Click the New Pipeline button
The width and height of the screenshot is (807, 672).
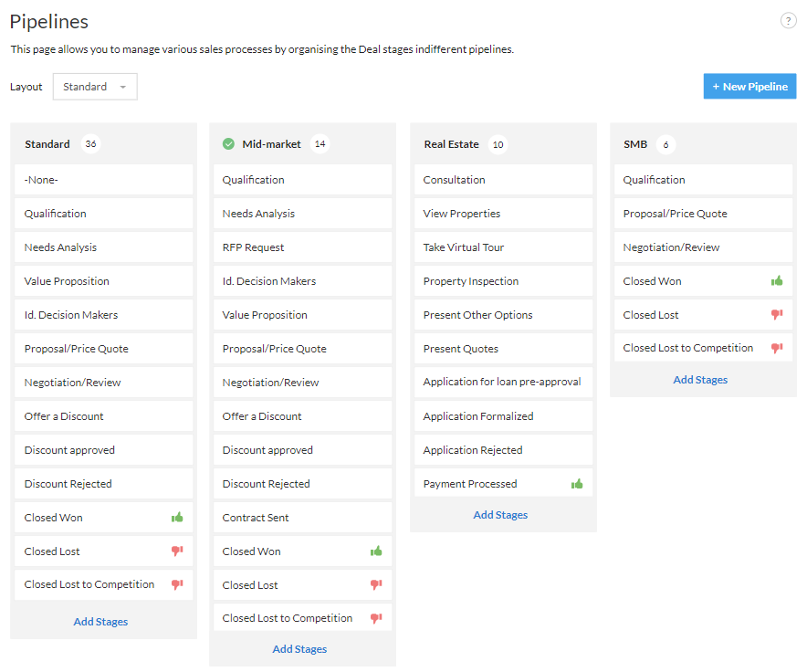(749, 86)
